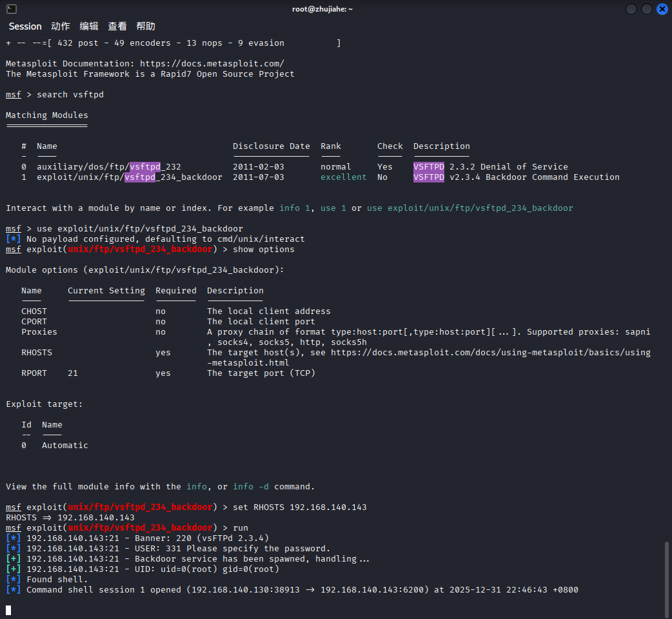Click the terminal vertical scrollbar thumb
The width and height of the screenshot is (672, 619).
666,578
